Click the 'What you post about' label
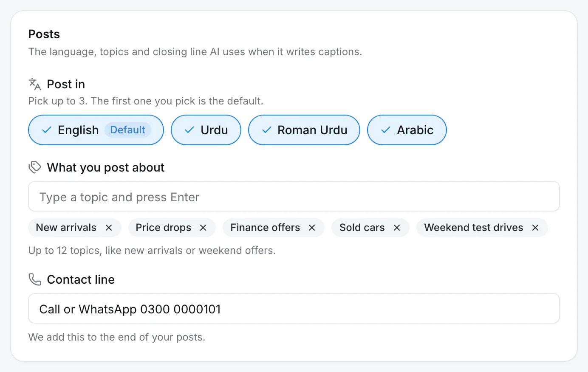The width and height of the screenshot is (588, 372). click(x=106, y=167)
